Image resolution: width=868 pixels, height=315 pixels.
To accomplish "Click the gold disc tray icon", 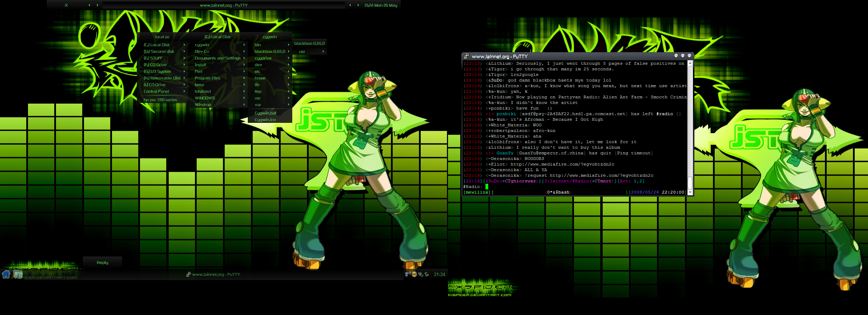I will click(414, 274).
